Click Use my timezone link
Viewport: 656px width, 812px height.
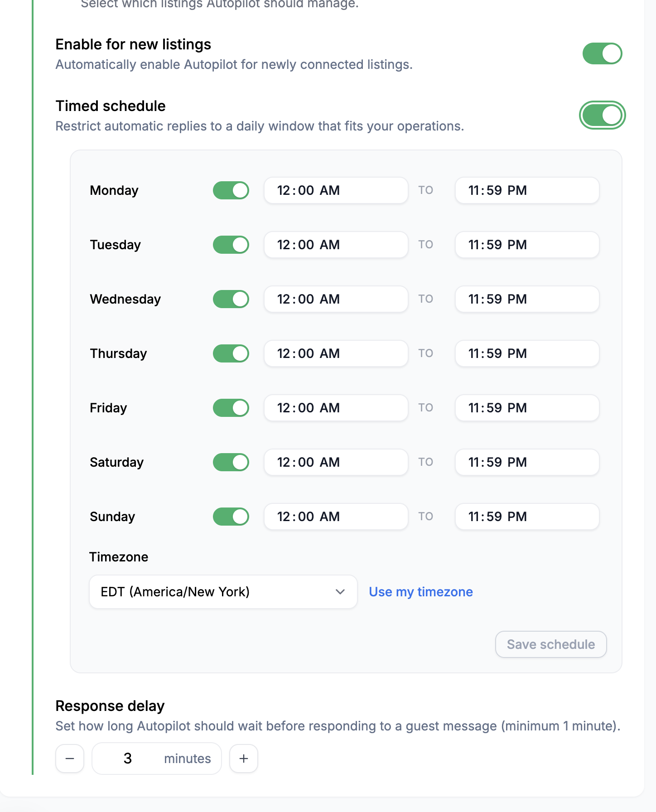(421, 592)
